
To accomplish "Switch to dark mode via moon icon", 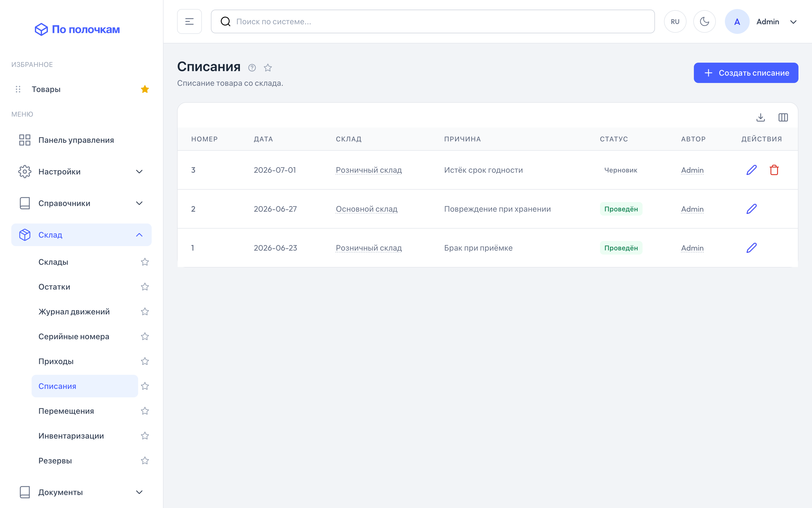I will (x=704, y=21).
